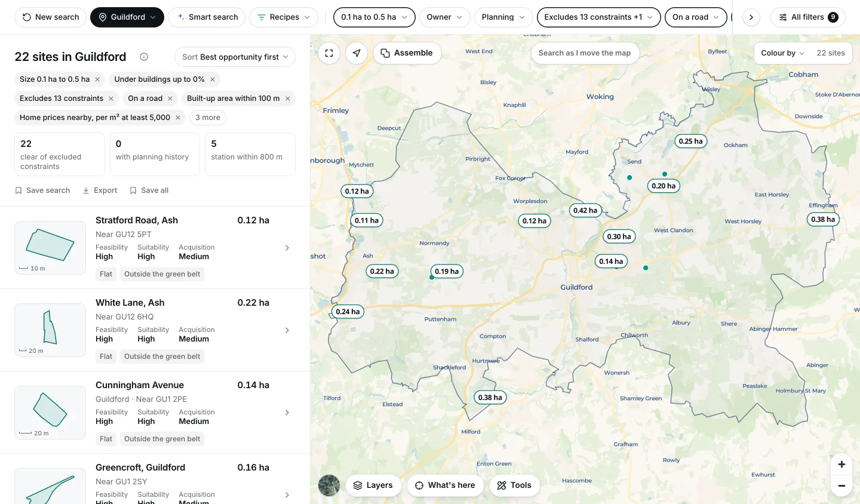Switch to satellite basemap thumbnail
860x504 pixels.
(x=329, y=485)
